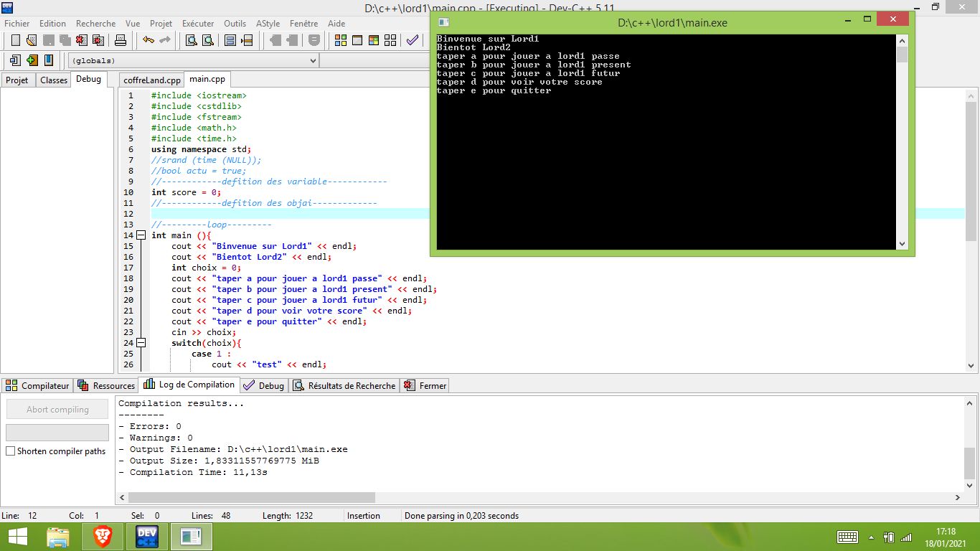Click the Find magnifier icon
This screenshot has width=980, height=551.
click(x=192, y=40)
